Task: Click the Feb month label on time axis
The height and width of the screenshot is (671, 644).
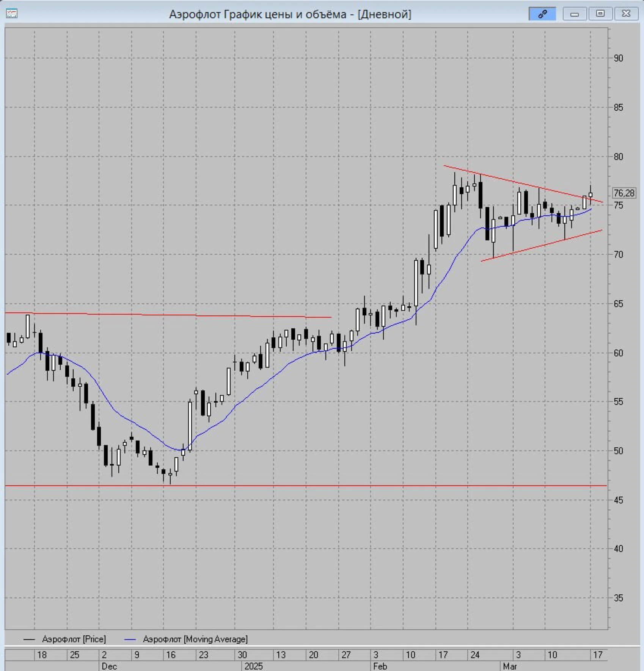Action: pos(380,666)
